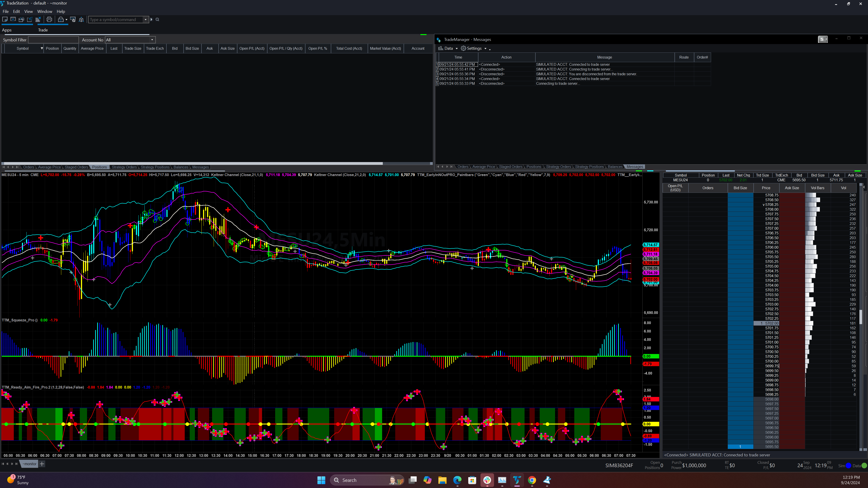Open the command line symbol history dropdown
868x488 pixels.
(146, 19)
